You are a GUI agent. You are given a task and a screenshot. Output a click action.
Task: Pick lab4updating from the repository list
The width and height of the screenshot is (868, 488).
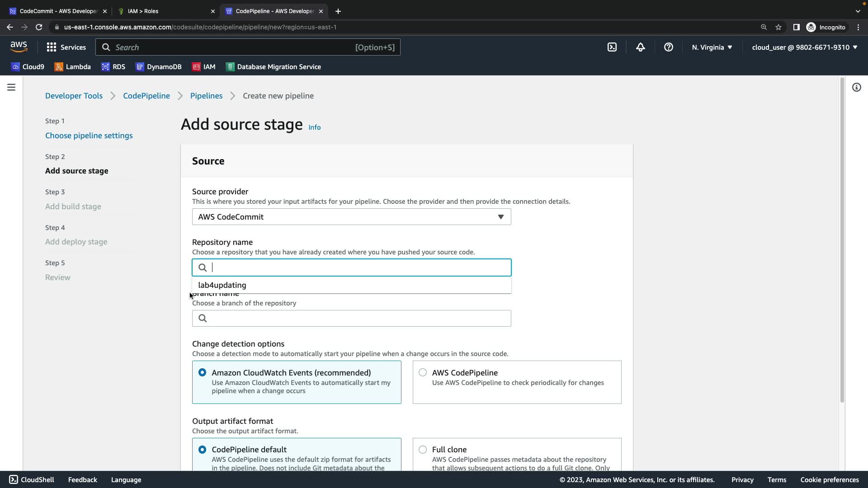pyautogui.click(x=222, y=285)
